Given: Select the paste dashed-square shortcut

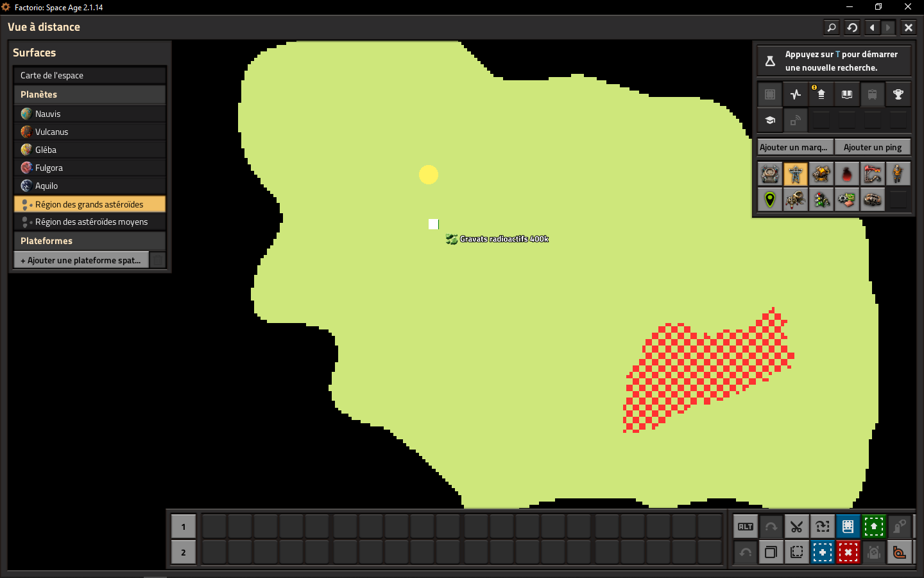Looking at the screenshot, I should point(797,552).
